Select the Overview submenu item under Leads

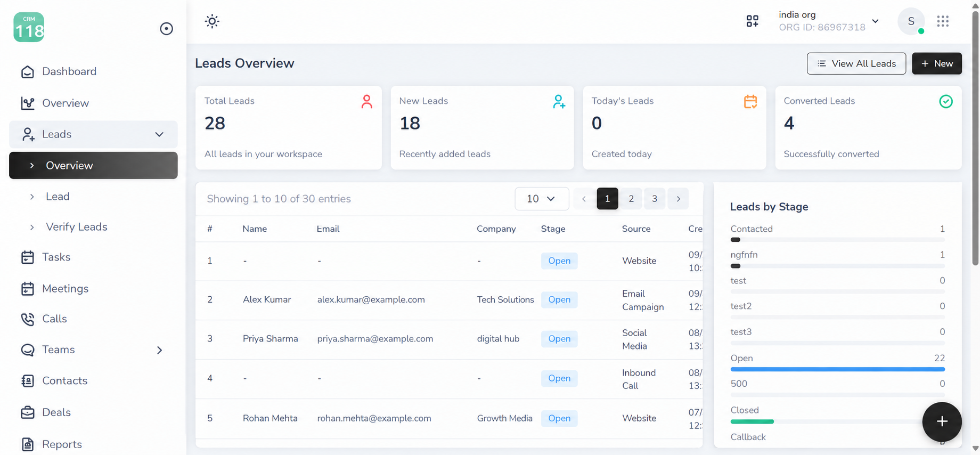tap(93, 165)
